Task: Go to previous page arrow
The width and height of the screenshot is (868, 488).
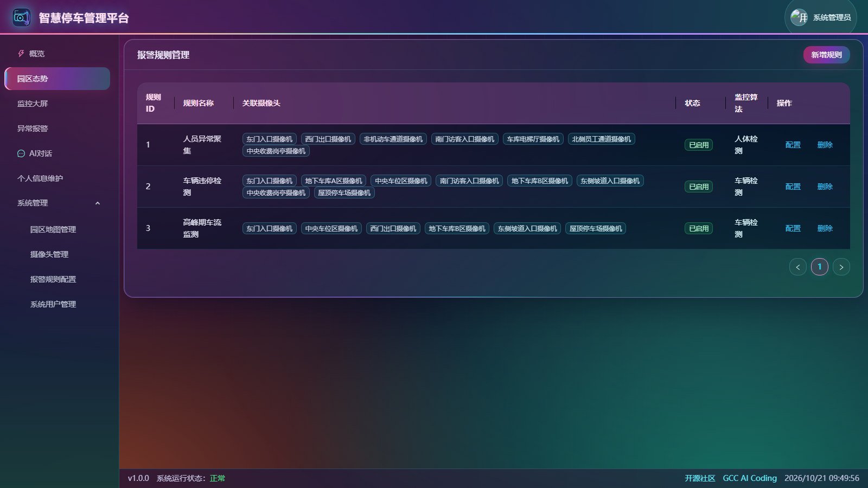Action: pyautogui.click(x=798, y=267)
